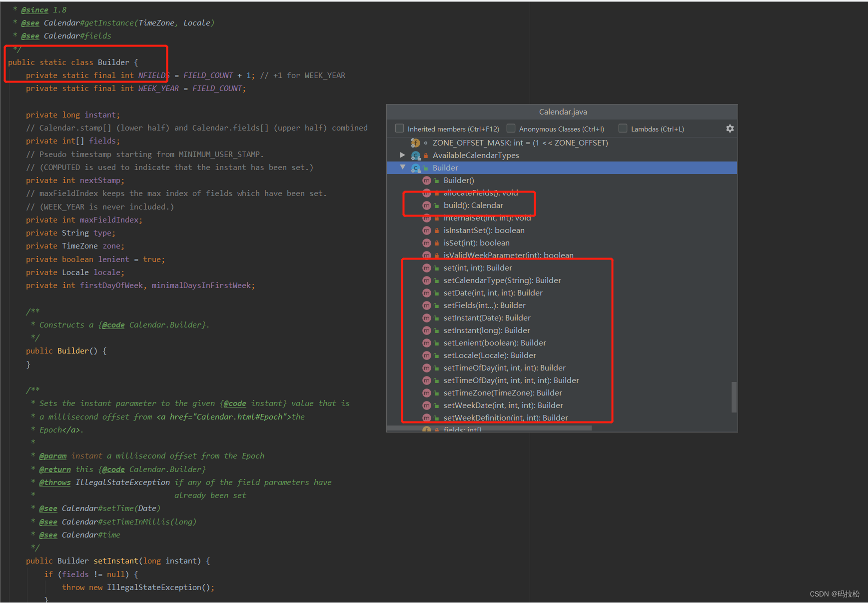Click method icon beside Builder() constructor
Image resolution: width=868 pixels, height=603 pixels.
[x=426, y=180]
